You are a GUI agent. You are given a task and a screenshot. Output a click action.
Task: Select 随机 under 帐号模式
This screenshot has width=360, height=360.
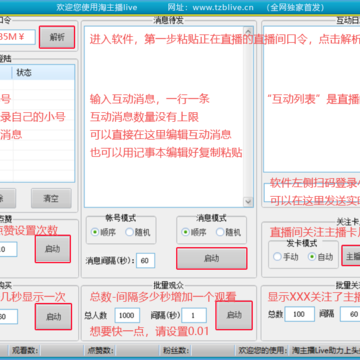pos(138,232)
